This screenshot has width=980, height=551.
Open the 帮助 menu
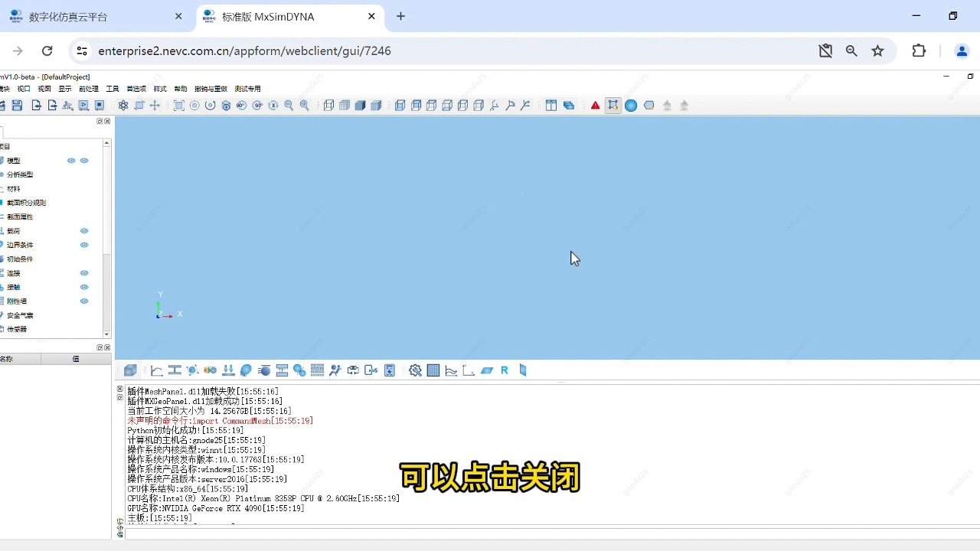[x=181, y=89]
